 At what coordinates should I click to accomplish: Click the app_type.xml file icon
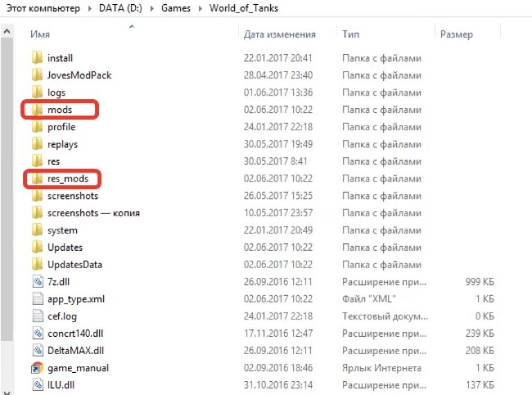(37, 299)
